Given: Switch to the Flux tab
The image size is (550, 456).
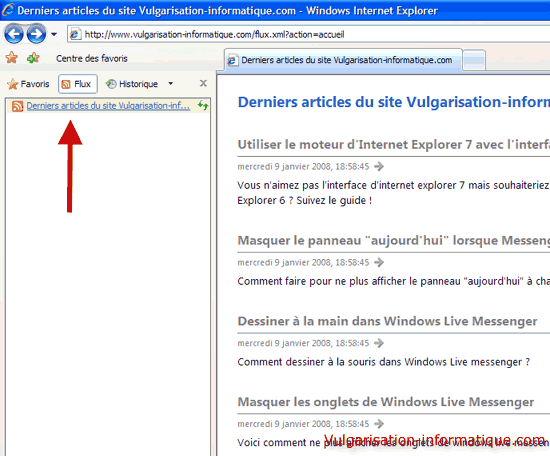Looking at the screenshot, I should tap(78, 84).
